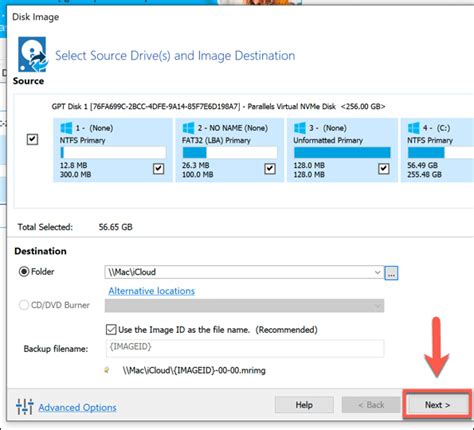Image resolution: width=474 pixels, height=430 pixels.
Task: Open the Alternative locations link
Action: [152, 291]
